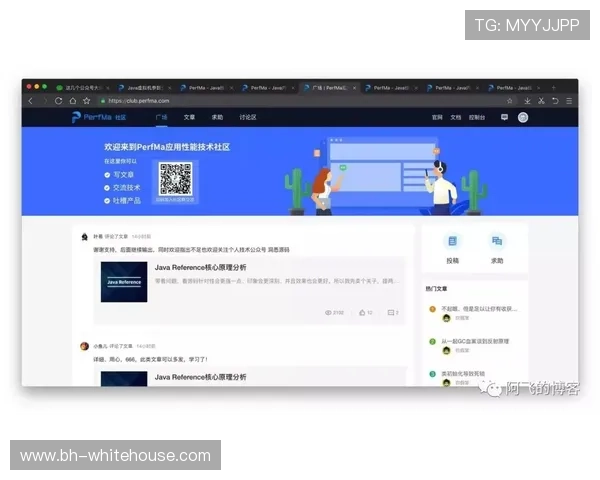Click the 求助 icon in the right panel

click(497, 241)
